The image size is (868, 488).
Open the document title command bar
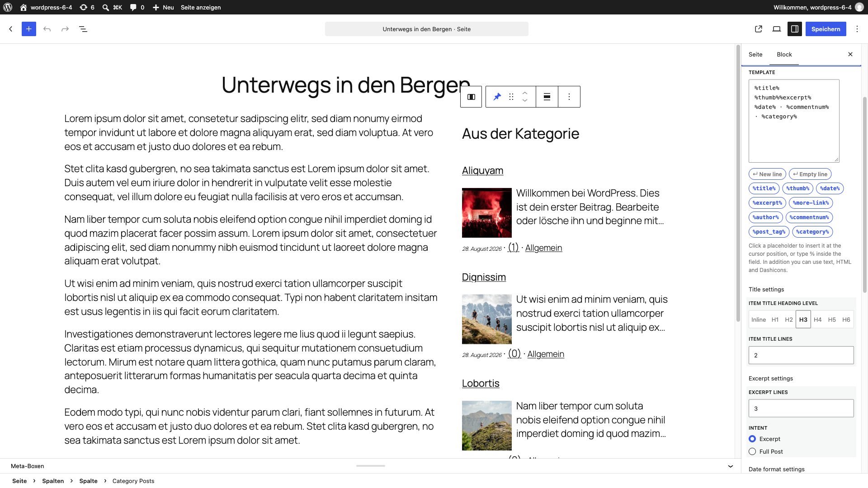(427, 29)
